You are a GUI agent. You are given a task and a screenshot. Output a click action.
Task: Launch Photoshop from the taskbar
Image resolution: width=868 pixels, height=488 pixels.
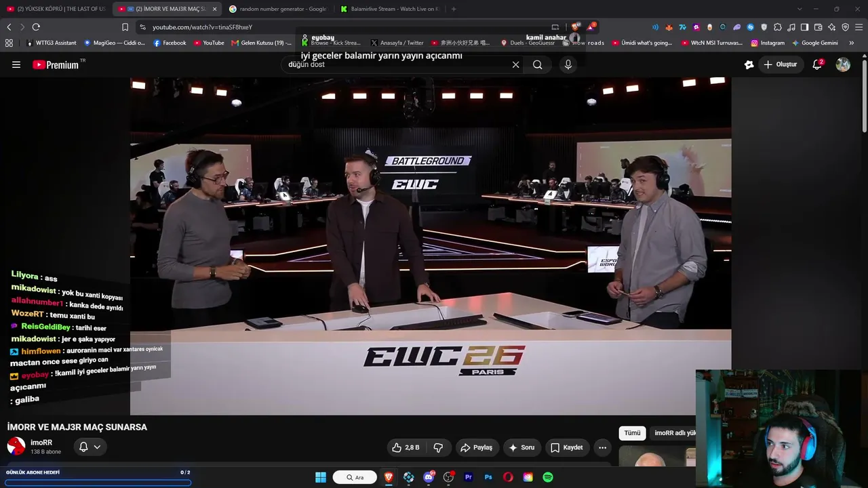[488, 477]
